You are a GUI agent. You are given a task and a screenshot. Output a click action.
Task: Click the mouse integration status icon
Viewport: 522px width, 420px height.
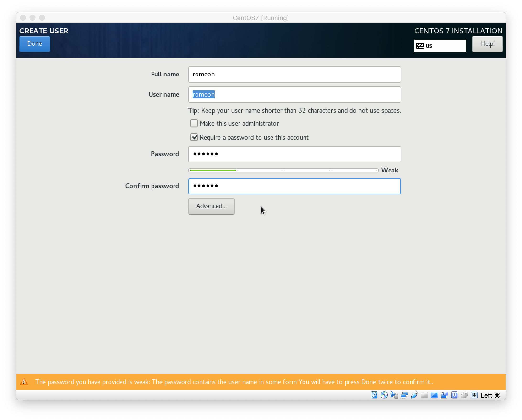(464, 395)
